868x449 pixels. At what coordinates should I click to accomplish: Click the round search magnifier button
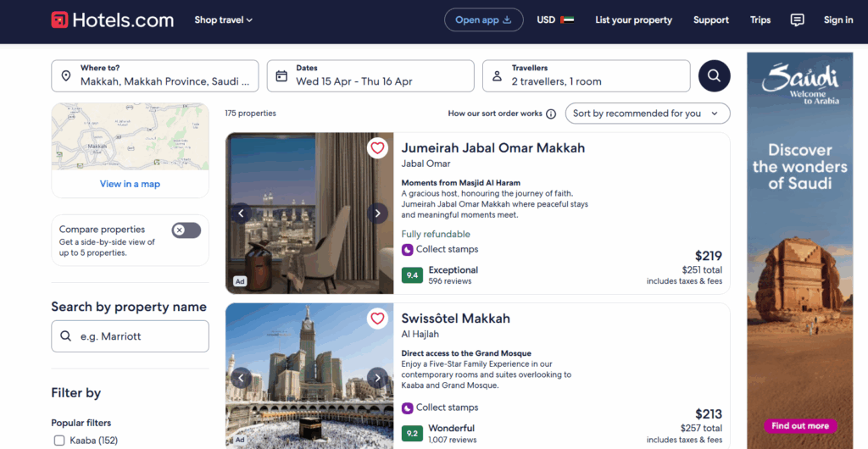[x=714, y=75]
